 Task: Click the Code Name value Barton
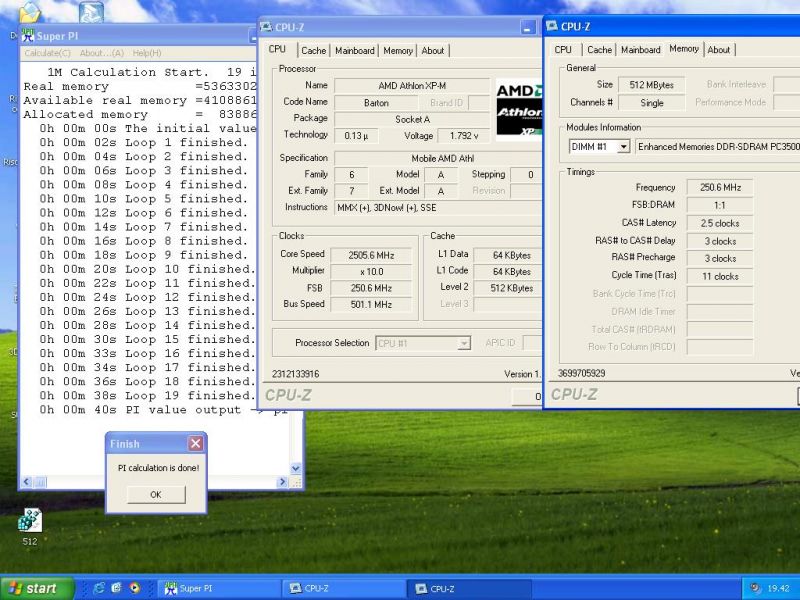click(x=376, y=103)
